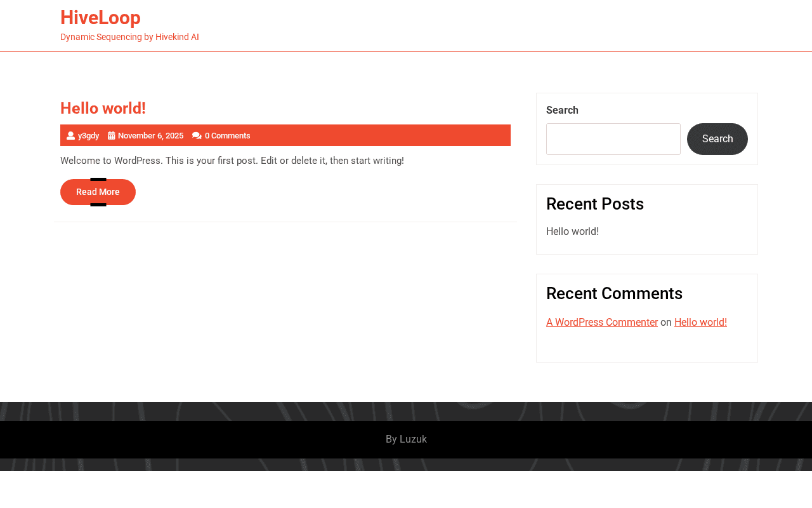812x508 pixels.
Task: Click the Read More button
Action: tap(98, 192)
